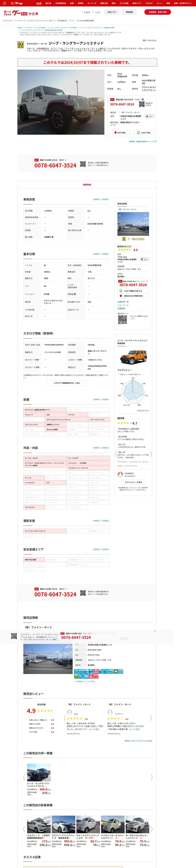Click the お気に入り favorites button
The height and width of the screenshot is (868, 196).
click(x=111, y=12)
